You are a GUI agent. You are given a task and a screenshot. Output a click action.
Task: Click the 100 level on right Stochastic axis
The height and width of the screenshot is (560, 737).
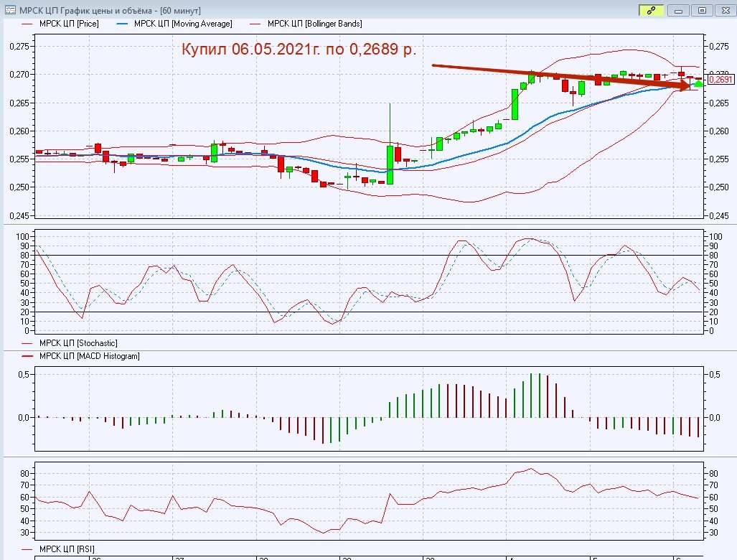[x=715, y=236]
